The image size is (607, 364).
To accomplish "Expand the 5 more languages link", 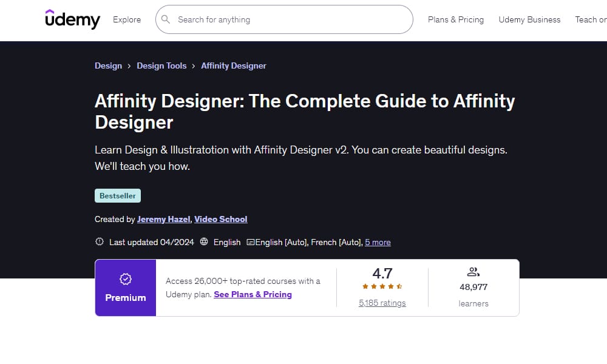I will click(x=378, y=241).
